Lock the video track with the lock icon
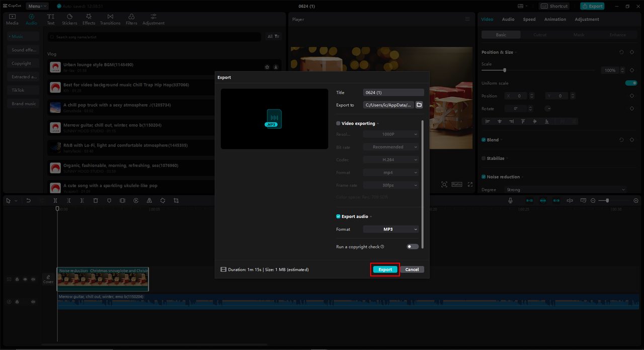Viewport: 644px width, 350px height. point(17,279)
